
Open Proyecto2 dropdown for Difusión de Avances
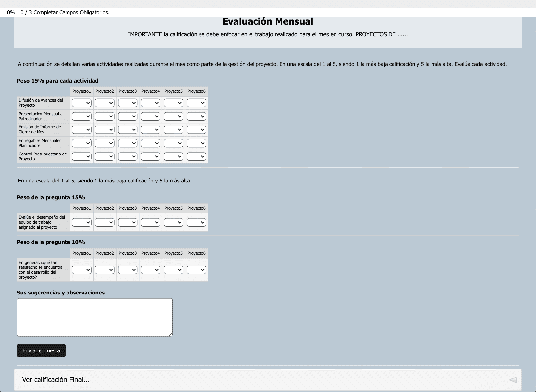(x=105, y=103)
